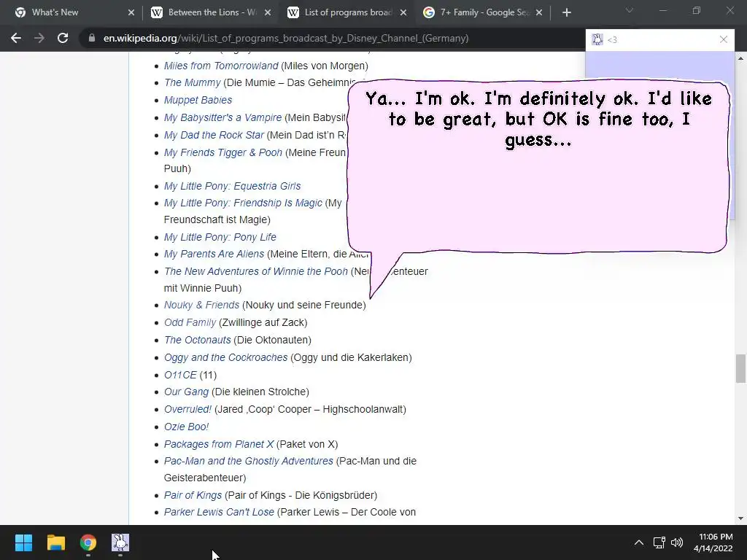Open The Octonauts link
This screenshot has width=747, height=560.
coord(197,340)
